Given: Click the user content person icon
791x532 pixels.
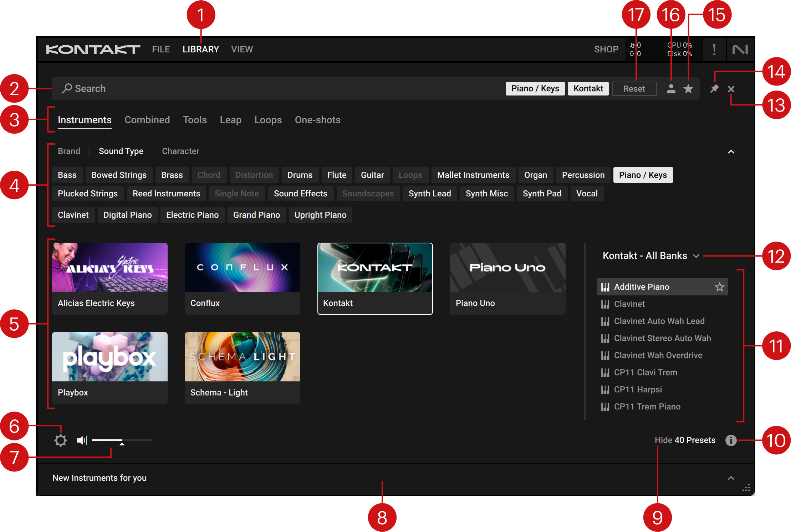Looking at the screenshot, I should [671, 89].
